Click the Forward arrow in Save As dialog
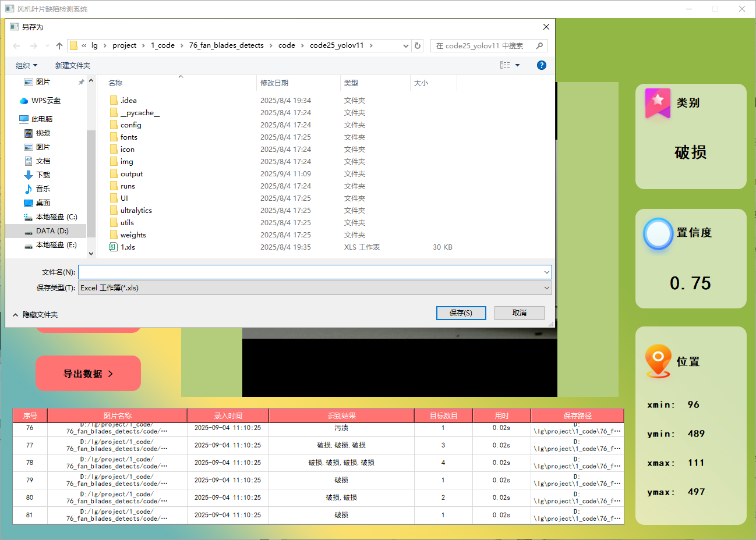 [33, 45]
